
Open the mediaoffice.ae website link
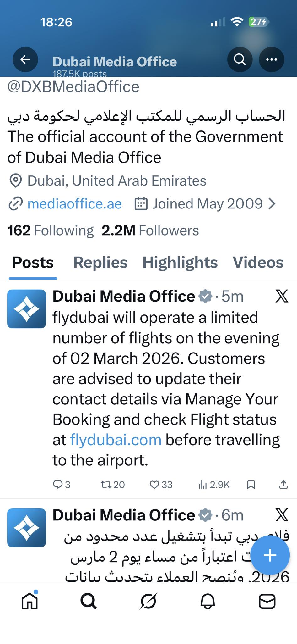click(x=74, y=204)
